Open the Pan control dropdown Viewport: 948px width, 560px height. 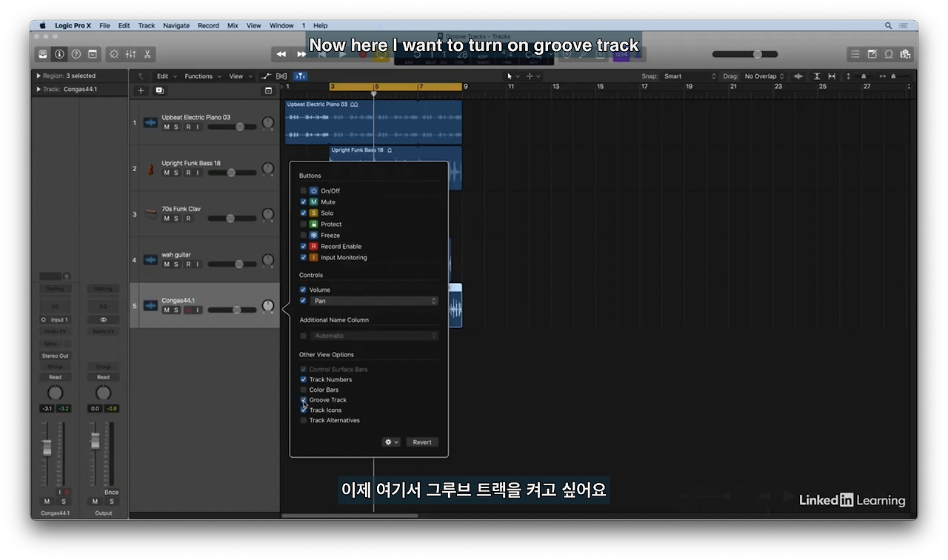click(x=374, y=301)
